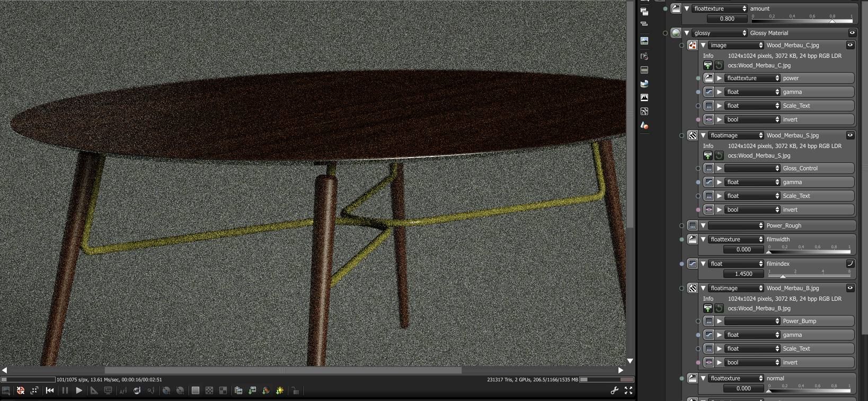This screenshot has width=868, height=401.
Task: Click the black mountain silhouette icon in side strip
Action: point(644,98)
